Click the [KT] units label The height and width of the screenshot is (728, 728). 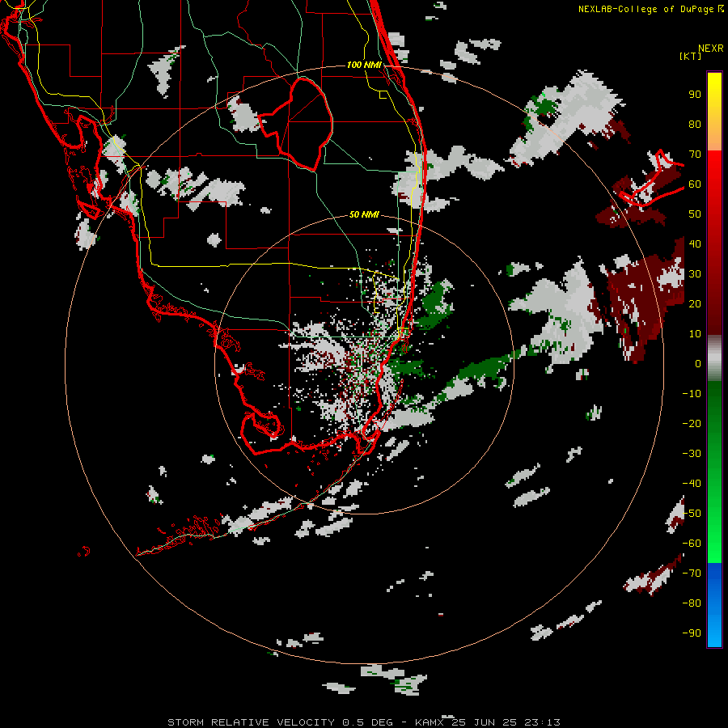[x=691, y=56]
